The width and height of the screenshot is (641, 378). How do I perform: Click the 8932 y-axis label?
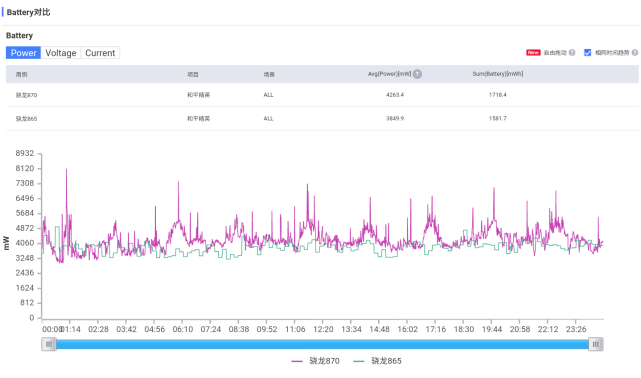25,153
